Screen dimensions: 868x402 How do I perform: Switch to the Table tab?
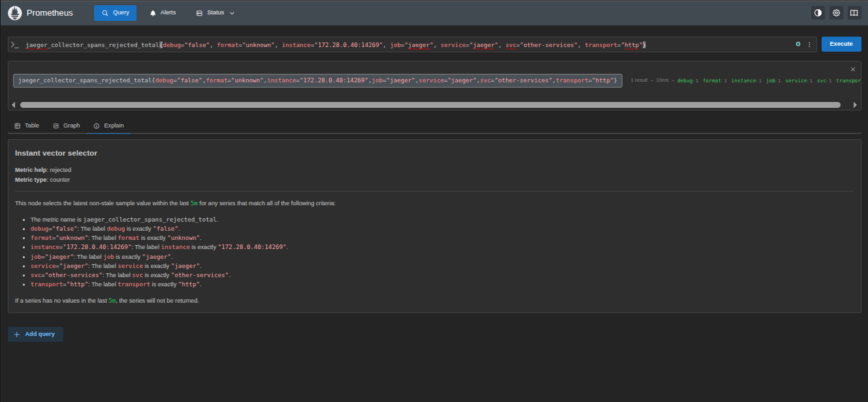(x=27, y=126)
